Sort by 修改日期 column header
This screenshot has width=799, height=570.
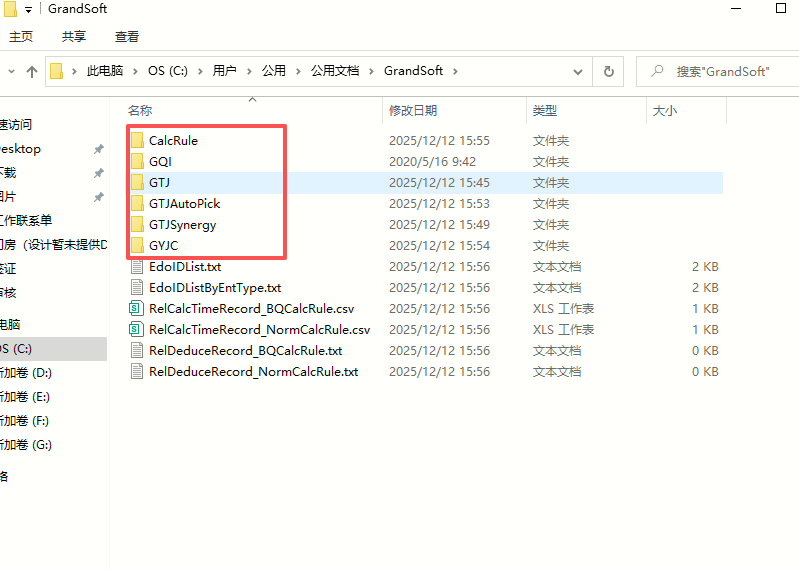point(413,111)
